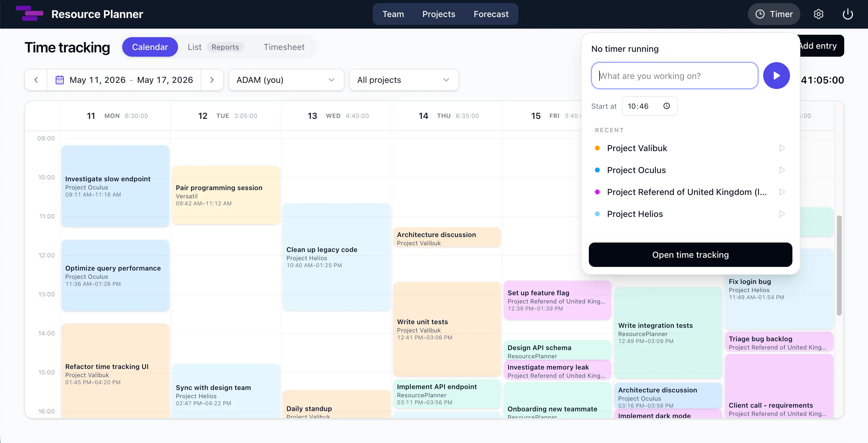Switch to Calendar view
The width and height of the screenshot is (868, 443).
pos(150,47)
